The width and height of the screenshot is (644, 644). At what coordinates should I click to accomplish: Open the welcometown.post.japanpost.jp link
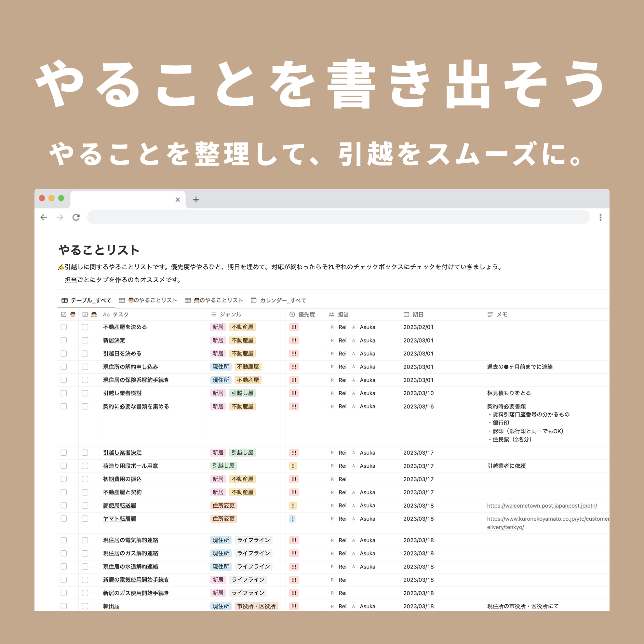[542, 506]
